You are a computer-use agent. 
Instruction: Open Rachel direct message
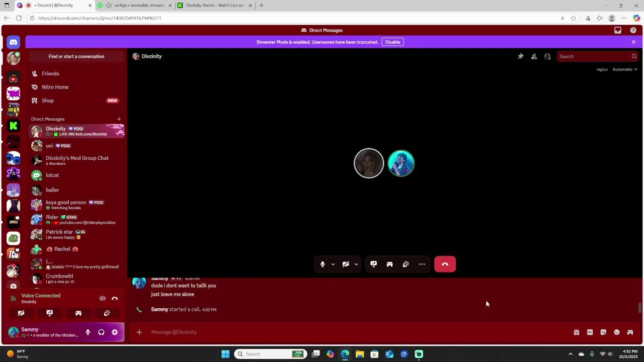(x=76, y=249)
